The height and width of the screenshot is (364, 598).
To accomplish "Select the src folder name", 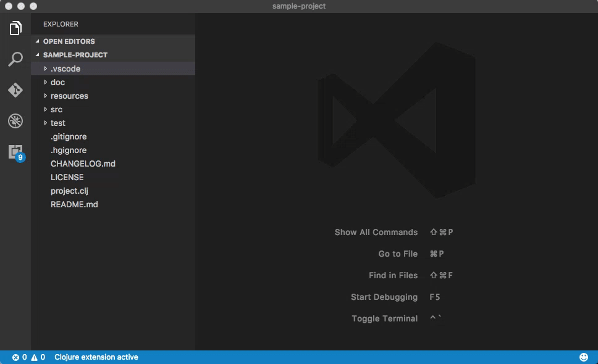I will 56,110.
